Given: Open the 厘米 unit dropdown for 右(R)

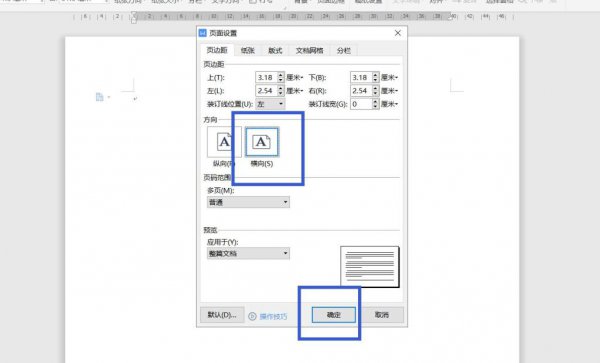Looking at the screenshot, I should 390,91.
